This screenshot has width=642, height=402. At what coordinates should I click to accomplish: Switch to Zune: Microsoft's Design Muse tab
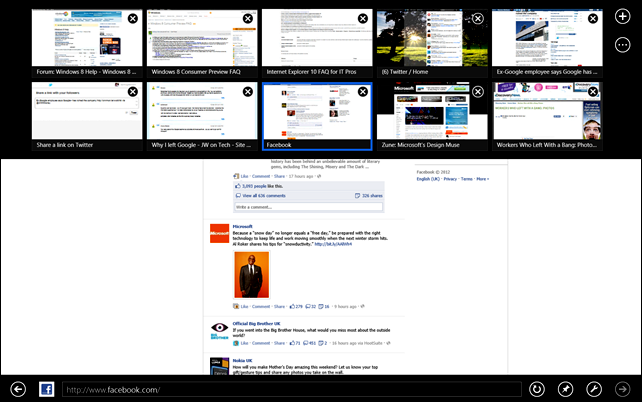[432, 117]
